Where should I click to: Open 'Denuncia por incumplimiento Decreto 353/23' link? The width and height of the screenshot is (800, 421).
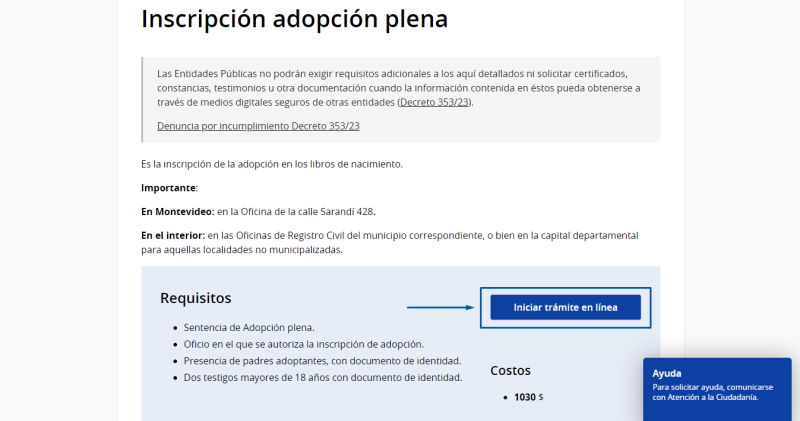pos(258,126)
